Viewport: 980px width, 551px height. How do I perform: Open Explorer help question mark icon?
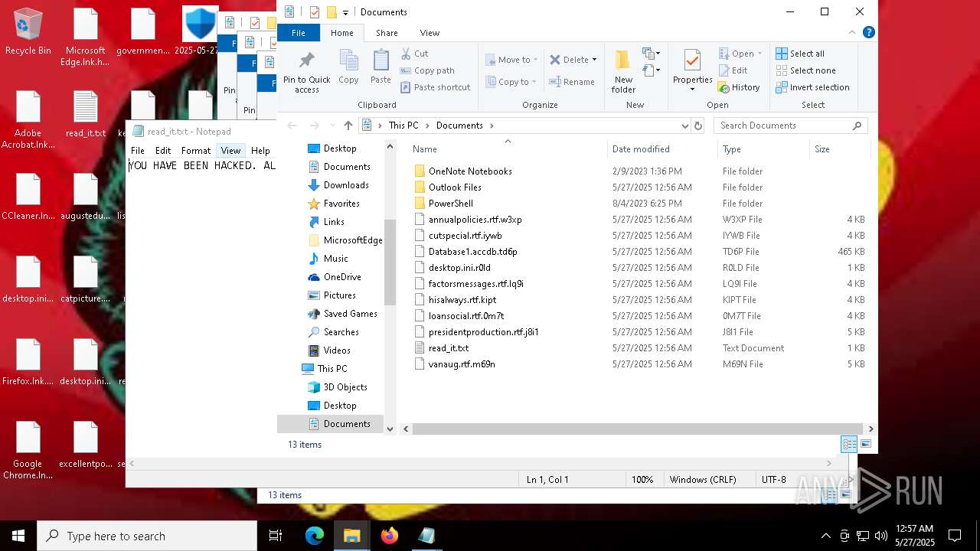[x=868, y=33]
